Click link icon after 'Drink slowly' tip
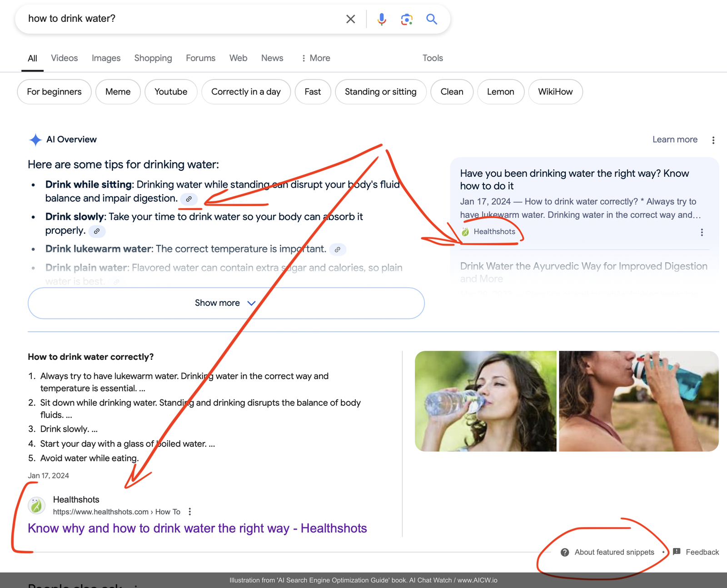This screenshot has height=588, width=727. pos(97,231)
